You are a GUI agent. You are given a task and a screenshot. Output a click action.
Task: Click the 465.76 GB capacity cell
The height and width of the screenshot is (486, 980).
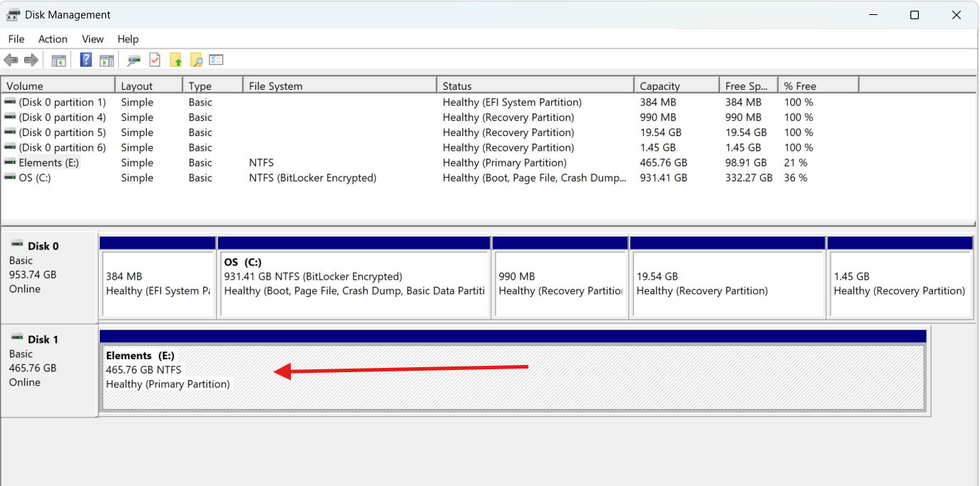coord(664,162)
